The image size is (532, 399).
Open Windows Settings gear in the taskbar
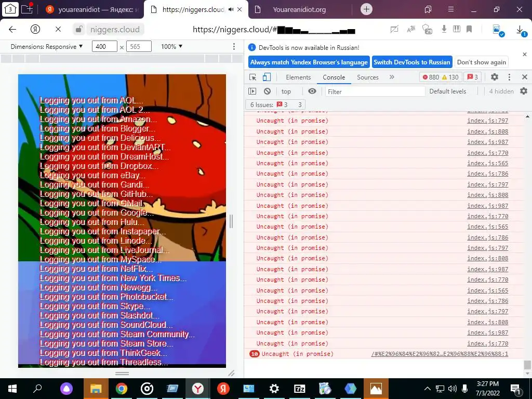274,389
